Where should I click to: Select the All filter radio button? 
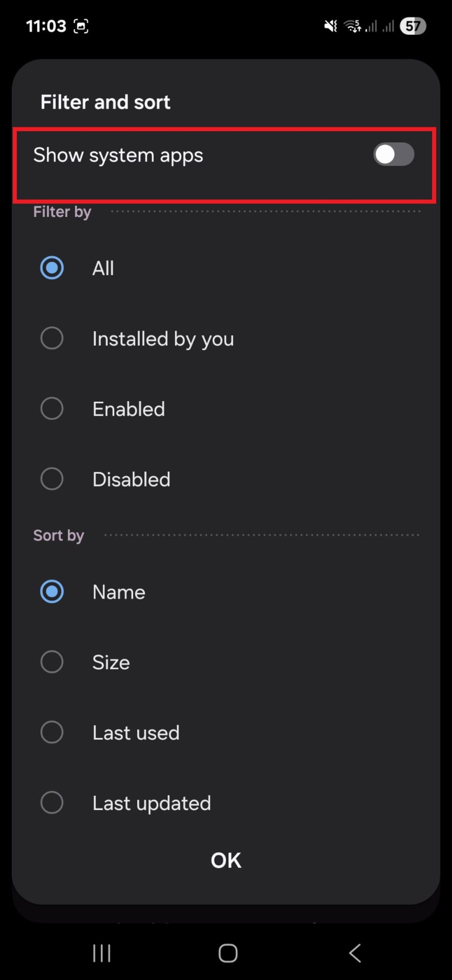(52, 268)
